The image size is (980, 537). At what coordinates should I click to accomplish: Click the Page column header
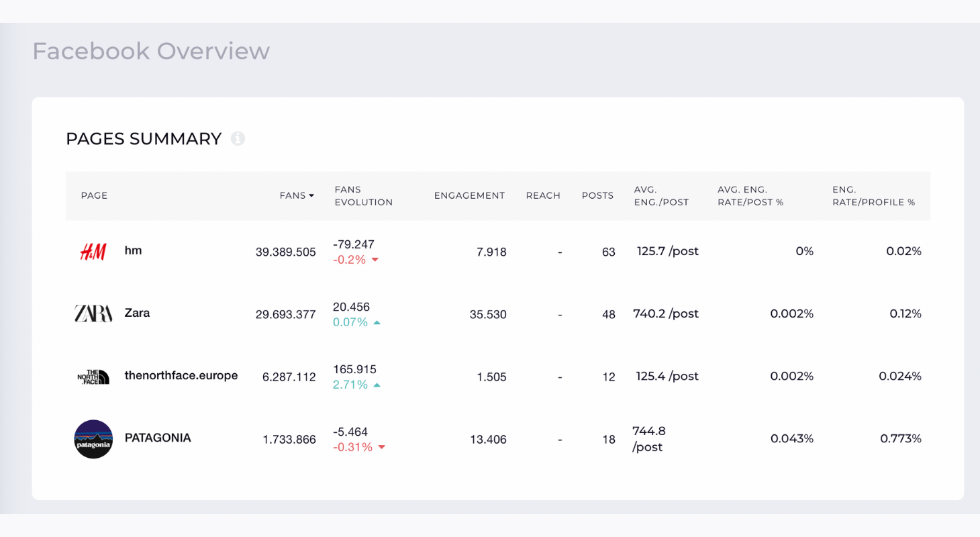coord(94,195)
